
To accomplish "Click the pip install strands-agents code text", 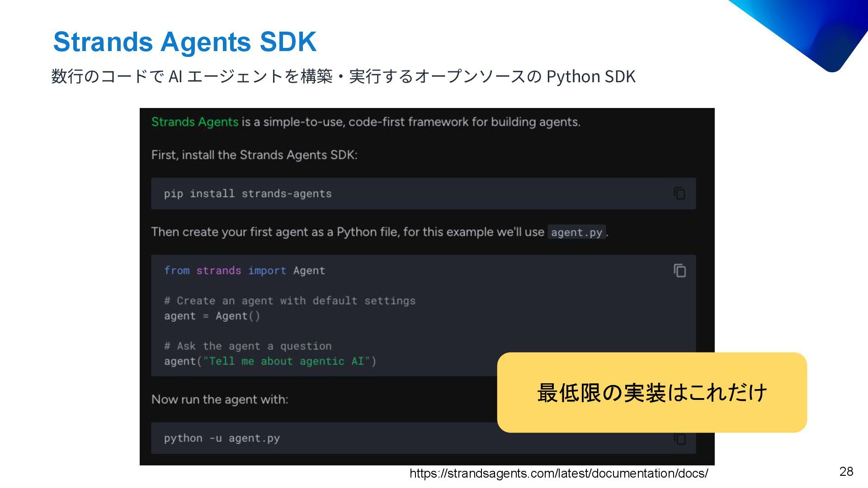I will (248, 194).
